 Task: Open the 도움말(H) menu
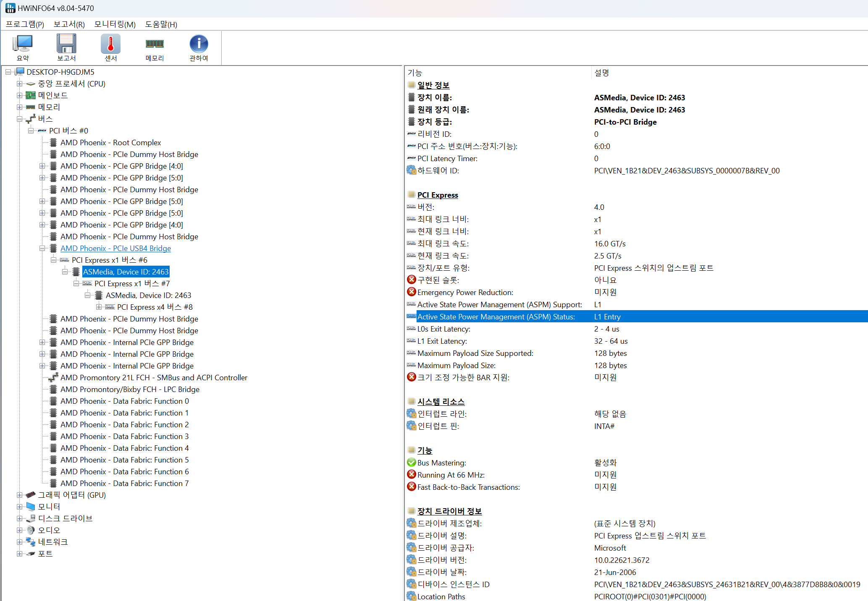[x=161, y=24]
